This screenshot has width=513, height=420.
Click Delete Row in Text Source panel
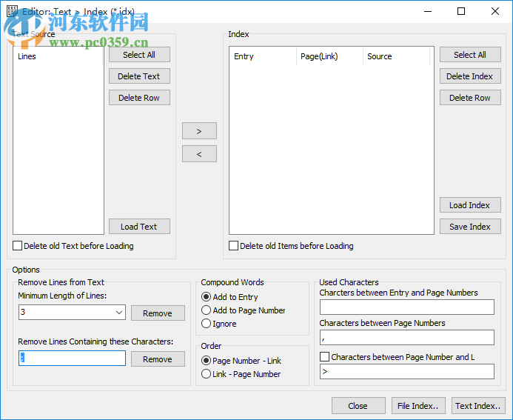point(139,98)
